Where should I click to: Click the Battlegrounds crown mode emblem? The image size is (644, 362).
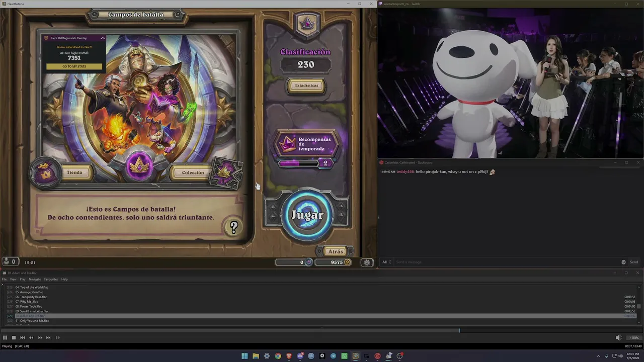[139, 166]
